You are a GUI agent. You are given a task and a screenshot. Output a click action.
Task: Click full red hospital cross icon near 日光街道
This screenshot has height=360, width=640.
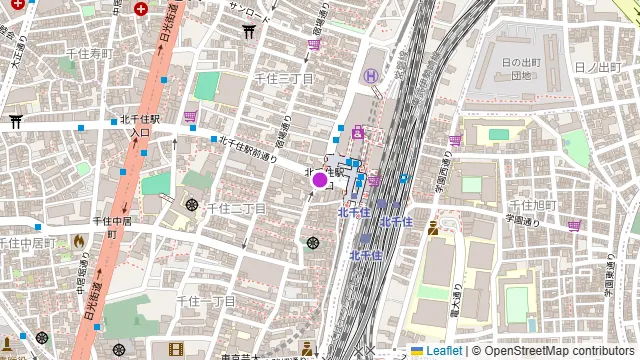click(x=141, y=9)
